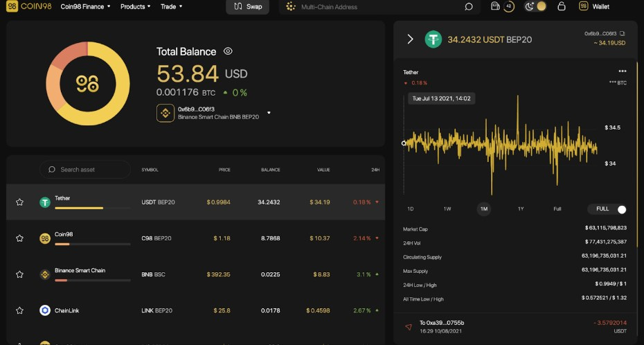Image resolution: width=644 pixels, height=345 pixels.
Task: Toggle the dark/light mode switch
Action: 535,6
